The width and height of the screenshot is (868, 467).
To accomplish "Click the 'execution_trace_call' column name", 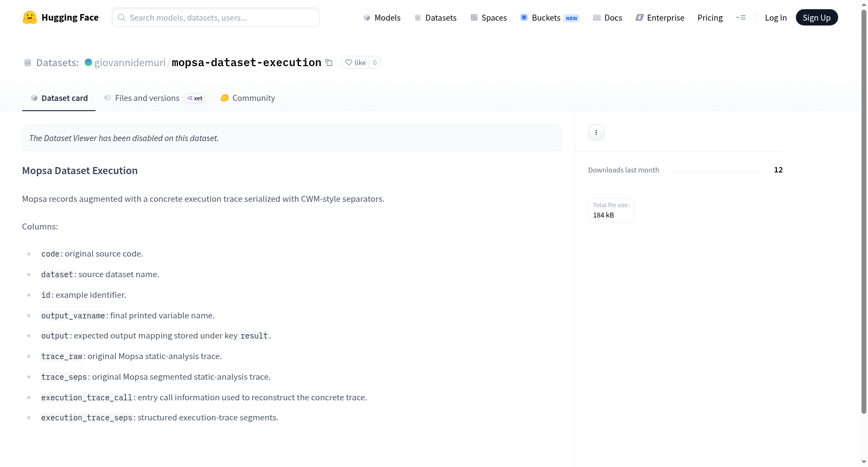I will click(87, 398).
